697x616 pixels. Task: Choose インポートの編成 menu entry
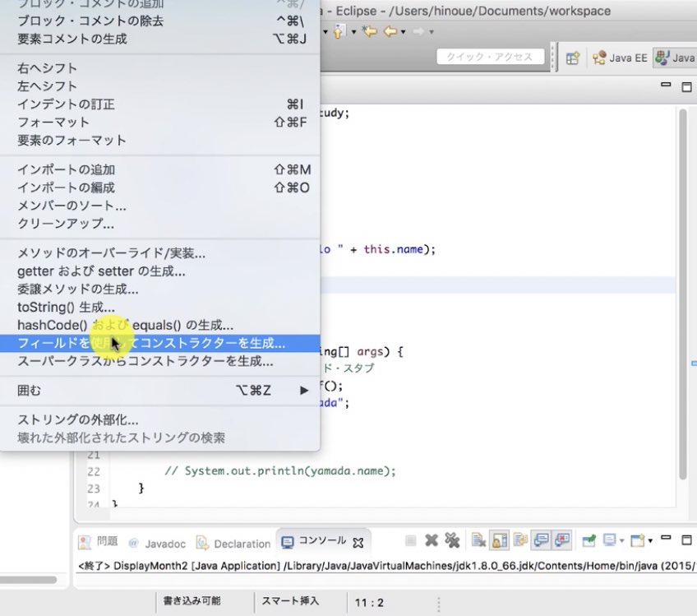[160, 188]
